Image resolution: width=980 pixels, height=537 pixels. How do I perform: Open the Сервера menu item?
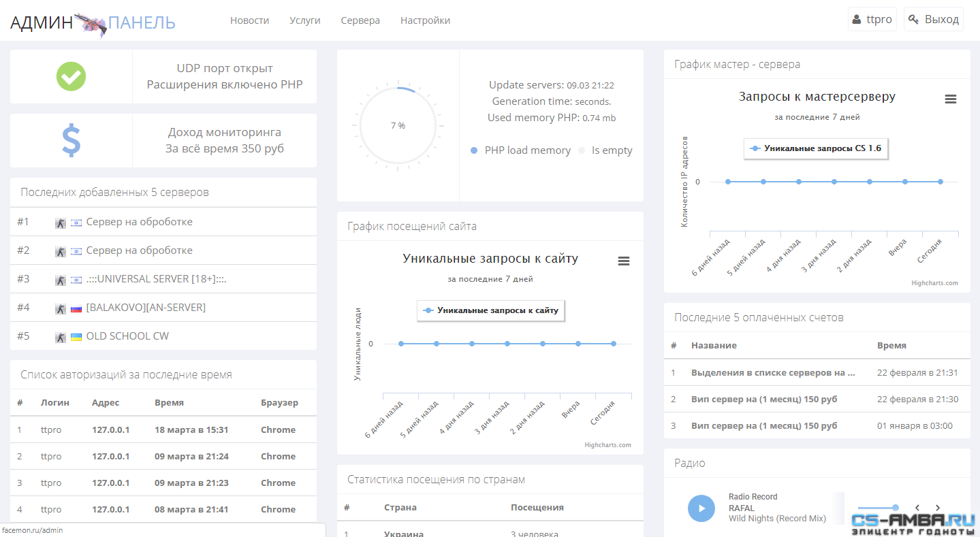tap(360, 20)
